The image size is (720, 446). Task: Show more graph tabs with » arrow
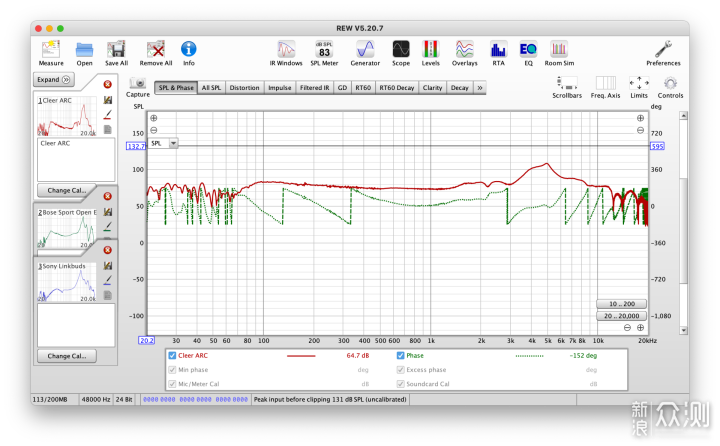click(x=480, y=88)
